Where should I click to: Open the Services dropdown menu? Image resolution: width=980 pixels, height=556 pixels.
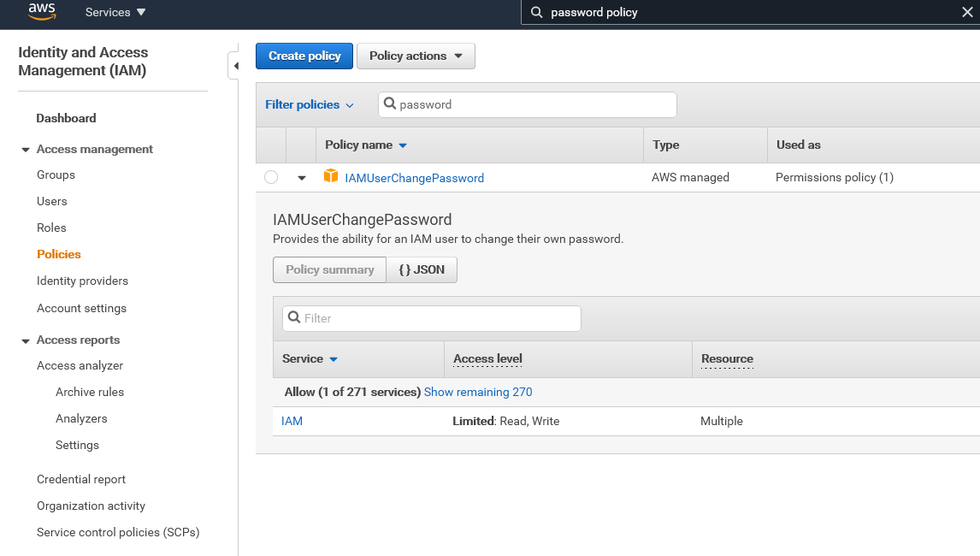[x=115, y=13]
